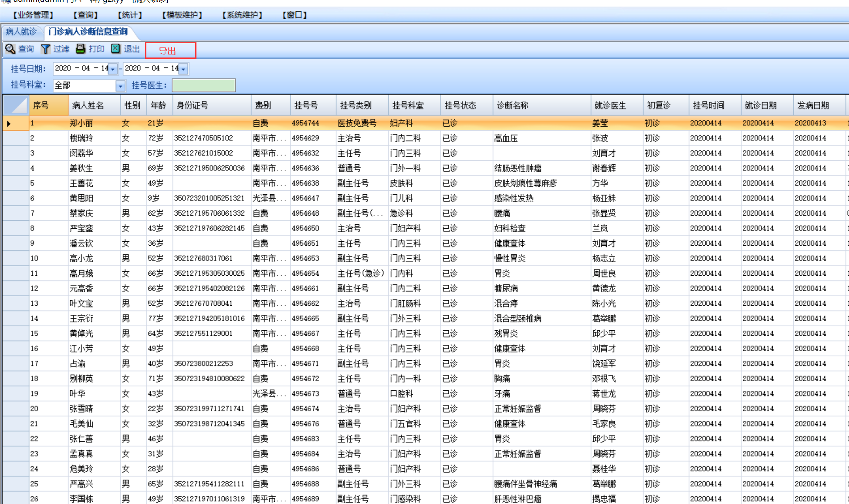Screen dimensions: 849x504
Task: Open the 业务管理 menu
Action: tap(33, 15)
